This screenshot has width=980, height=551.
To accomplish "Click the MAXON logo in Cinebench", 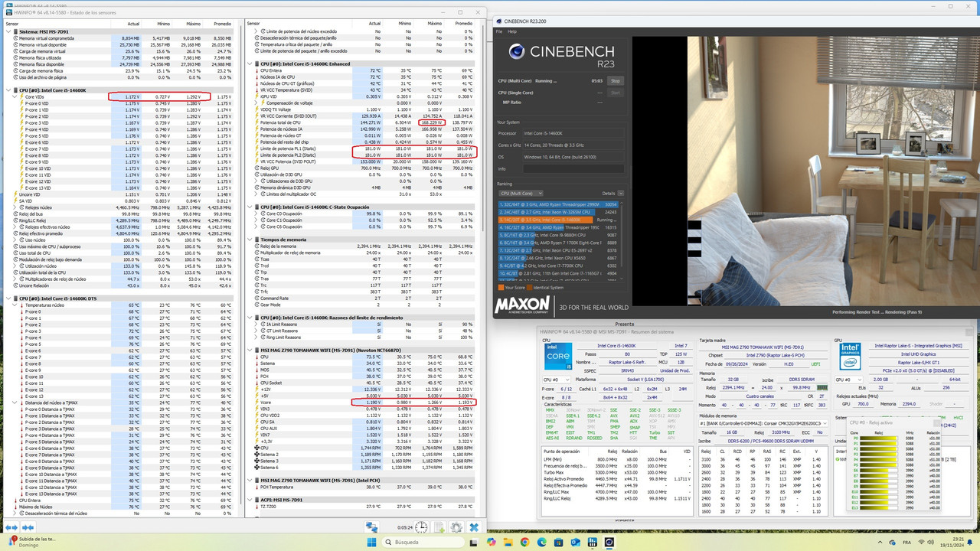I will pyautogui.click(x=521, y=306).
